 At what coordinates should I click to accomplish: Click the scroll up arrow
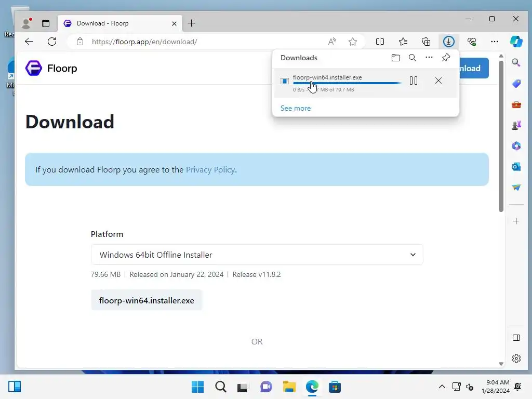(x=501, y=56)
